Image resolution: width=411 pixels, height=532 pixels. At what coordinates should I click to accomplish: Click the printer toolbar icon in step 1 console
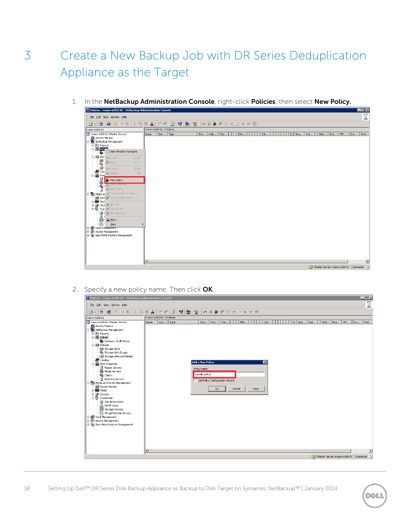109,124
